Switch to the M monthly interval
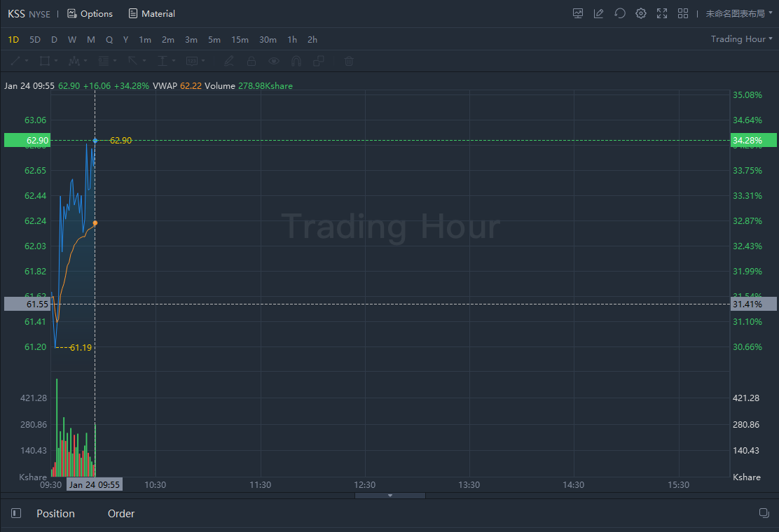This screenshot has width=779, height=532. [91, 40]
